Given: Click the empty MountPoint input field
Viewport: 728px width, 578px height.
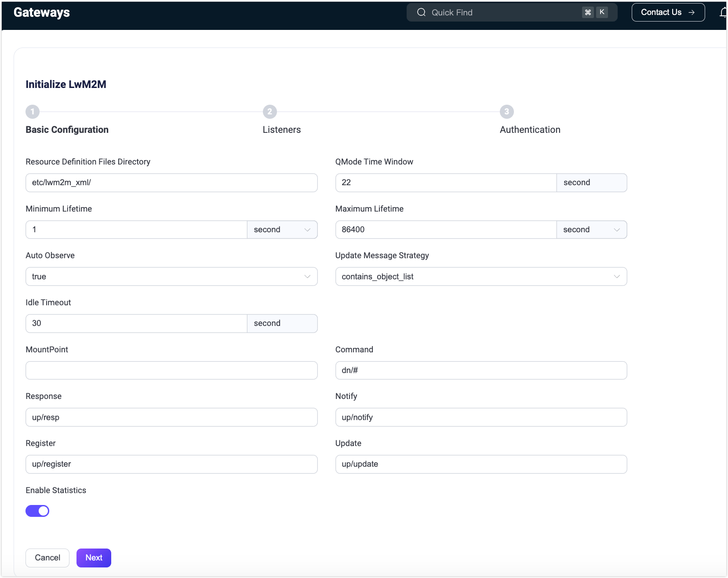Looking at the screenshot, I should click(x=171, y=370).
